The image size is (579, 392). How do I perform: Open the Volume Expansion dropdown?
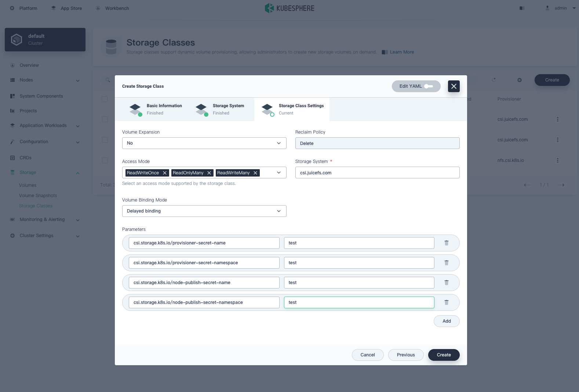click(x=204, y=143)
